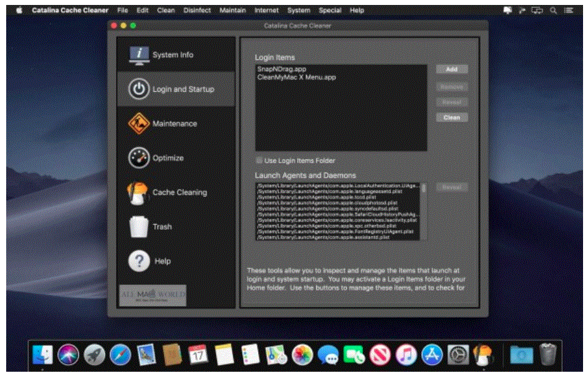Open Notes from the Dock
The height and width of the screenshot is (386, 588).
[x=225, y=354]
